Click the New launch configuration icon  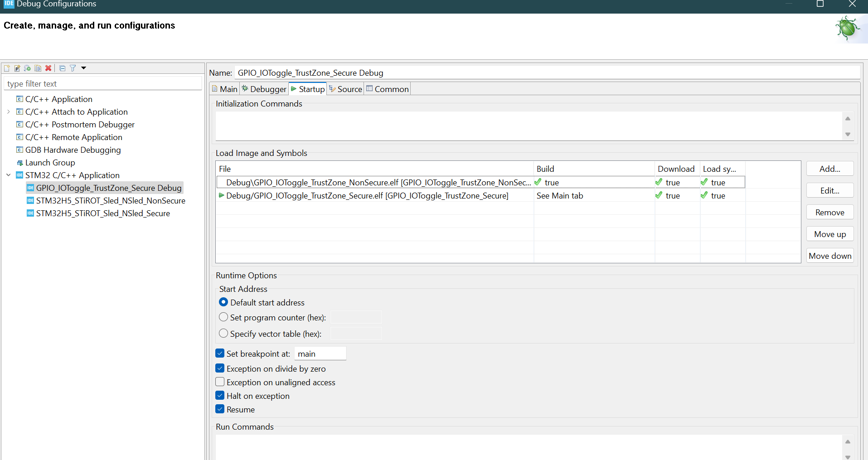tap(7, 68)
